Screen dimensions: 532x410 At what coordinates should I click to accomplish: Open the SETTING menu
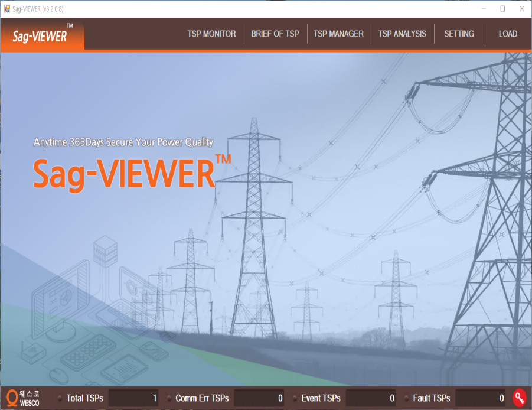pyautogui.click(x=459, y=34)
